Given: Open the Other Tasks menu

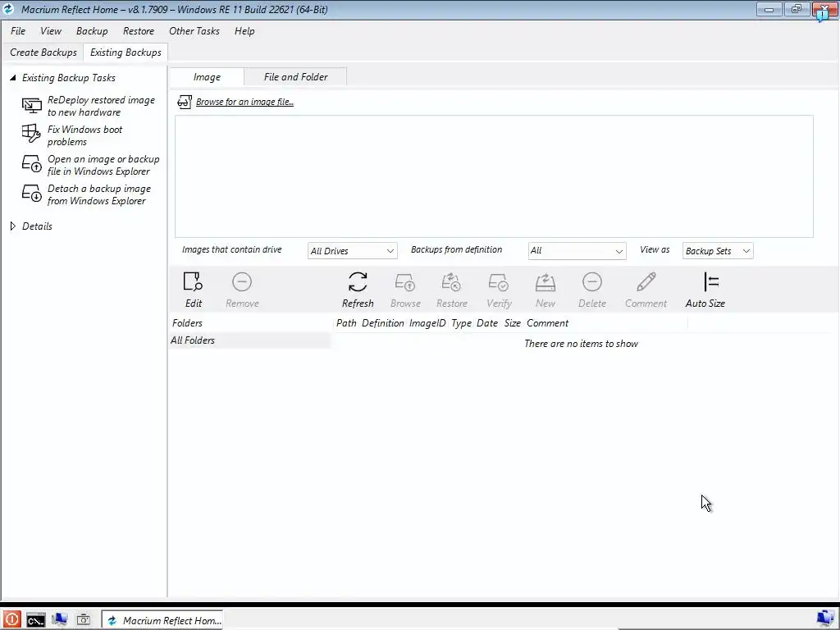Looking at the screenshot, I should pos(194,31).
